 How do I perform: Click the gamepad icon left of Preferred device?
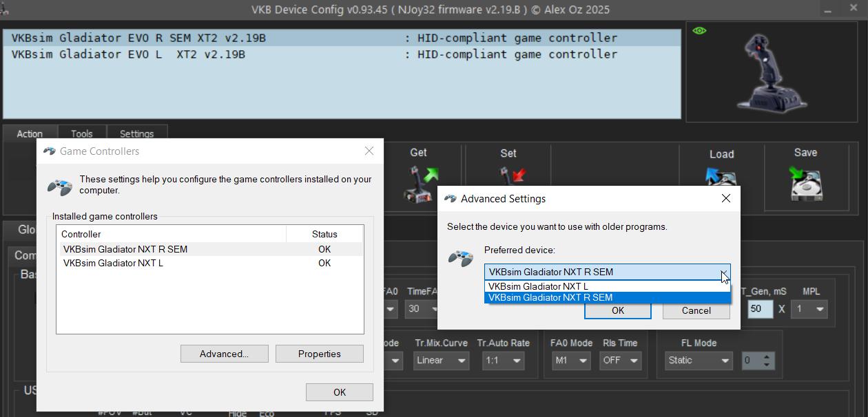coord(461,258)
